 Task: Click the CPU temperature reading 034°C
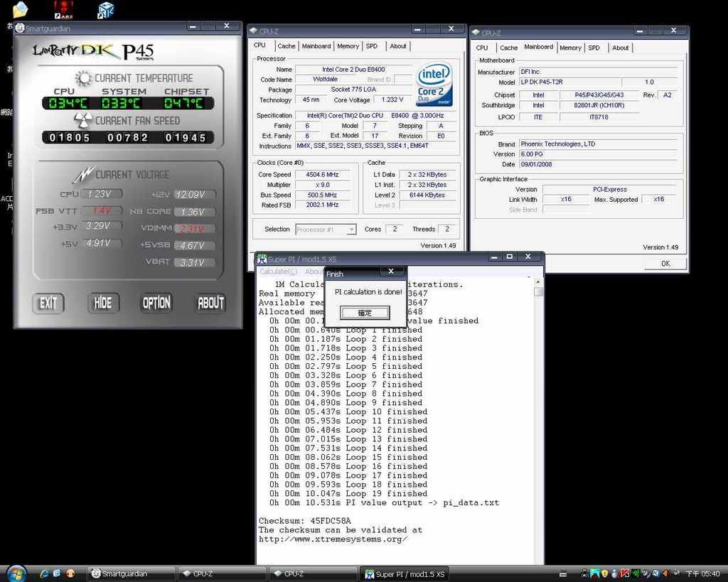click(68, 103)
